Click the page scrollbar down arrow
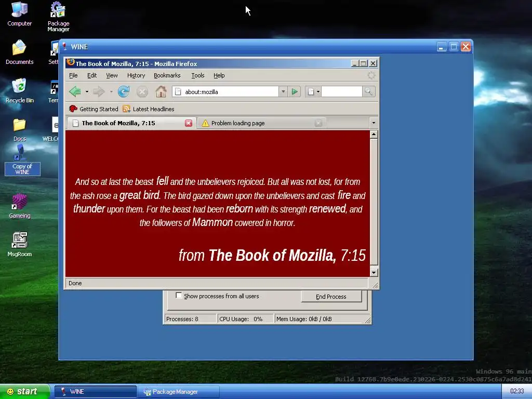This screenshot has width=532, height=399. pos(374,272)
